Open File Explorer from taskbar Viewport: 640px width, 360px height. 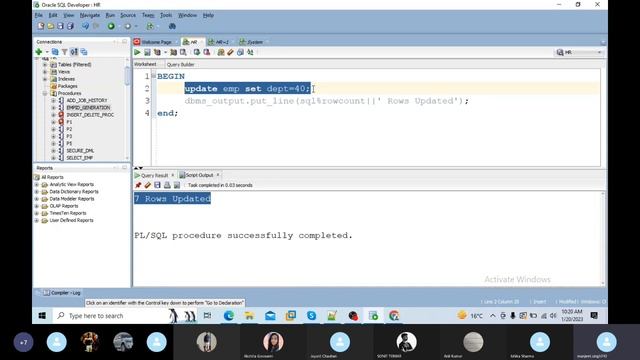(x=249, y=316)
